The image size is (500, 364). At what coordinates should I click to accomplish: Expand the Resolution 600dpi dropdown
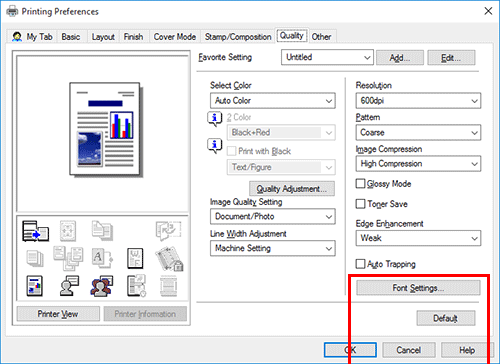pos(418,101)
